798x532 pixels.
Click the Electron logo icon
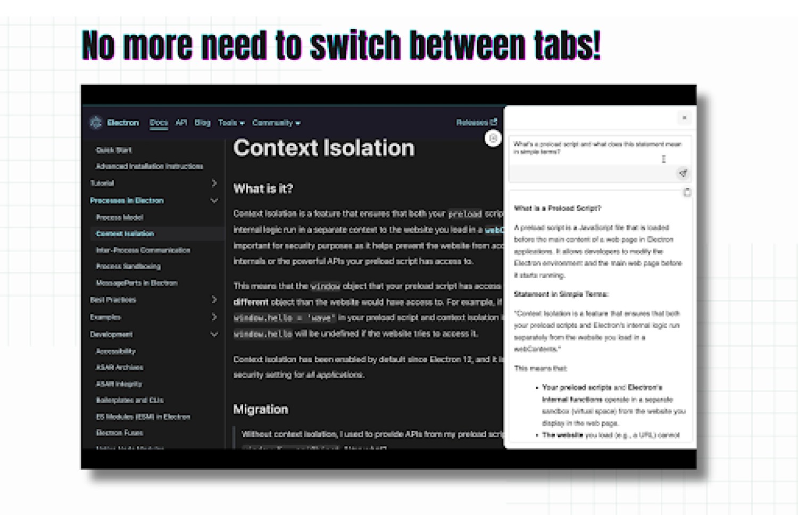(x=96, y=123)
